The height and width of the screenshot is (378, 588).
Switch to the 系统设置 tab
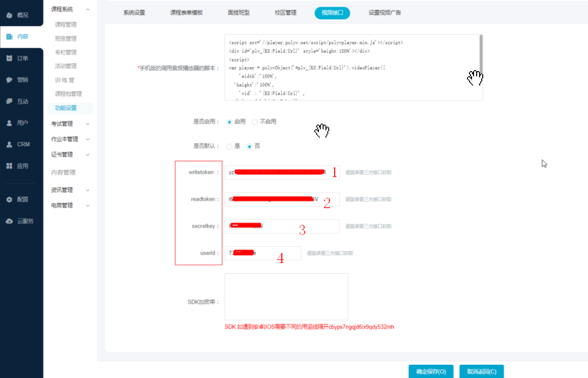(134, 13)
